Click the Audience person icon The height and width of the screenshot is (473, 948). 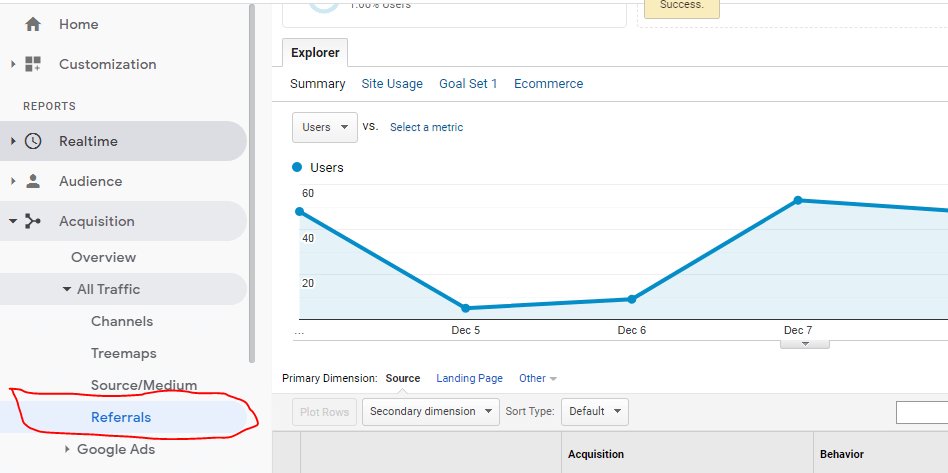coord(33,181)
